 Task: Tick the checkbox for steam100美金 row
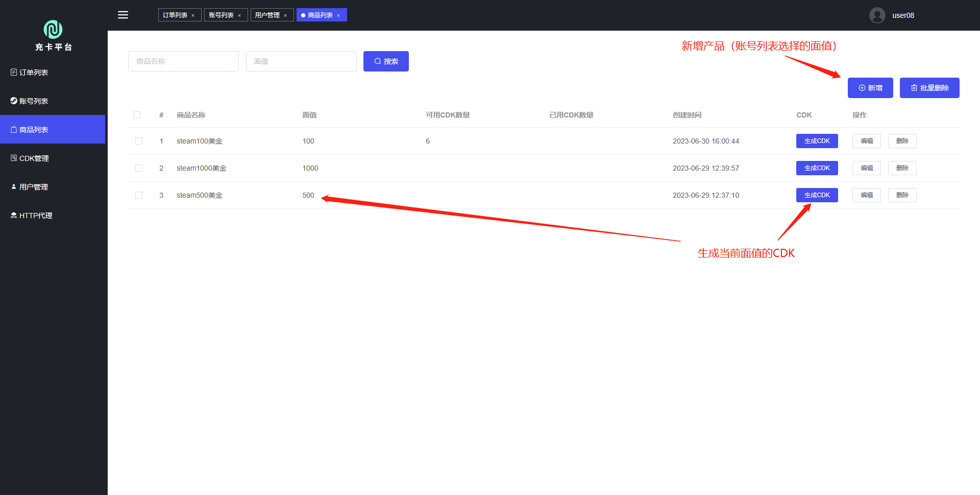[139, 141]
